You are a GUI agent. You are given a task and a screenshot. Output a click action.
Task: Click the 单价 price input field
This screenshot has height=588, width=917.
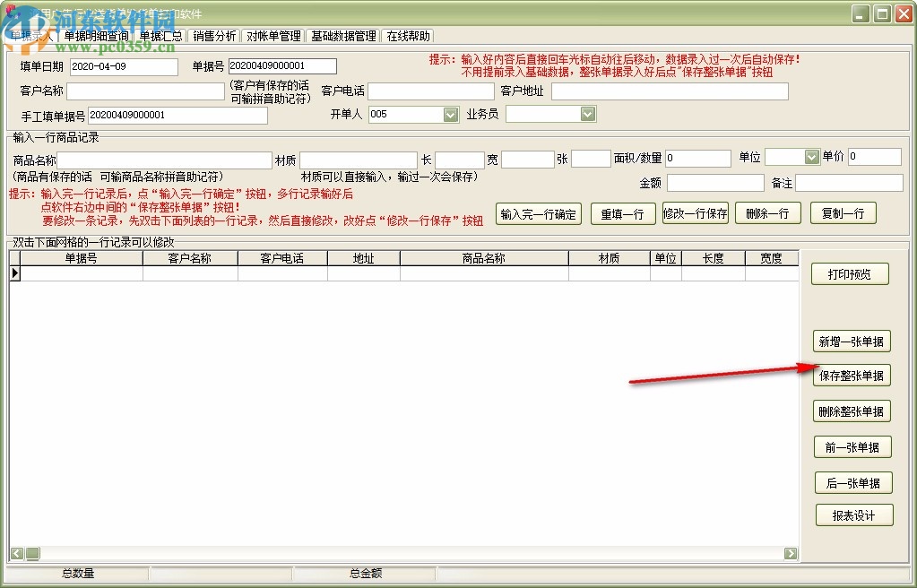tap(874, 157)
